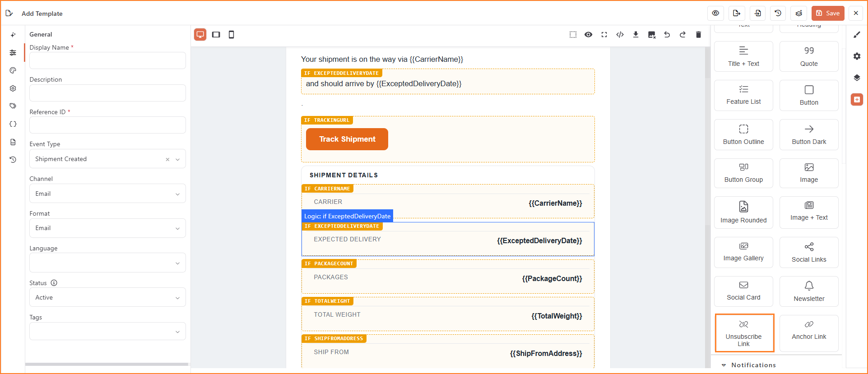Click the layers stack icon beside Save

pyautogui.click(x=799, y=13)
